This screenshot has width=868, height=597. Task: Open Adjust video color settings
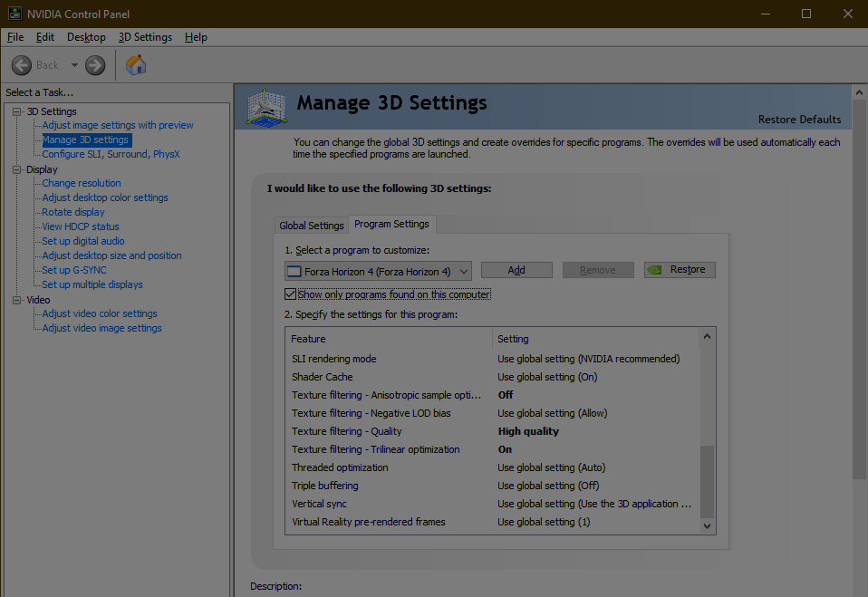coord(100,313)
